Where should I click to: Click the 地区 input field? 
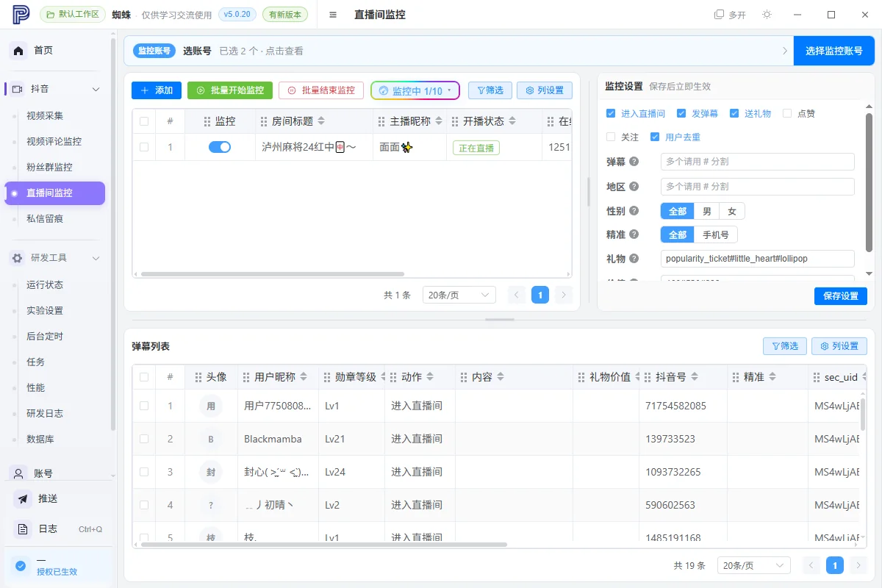(x=757, y=187)
